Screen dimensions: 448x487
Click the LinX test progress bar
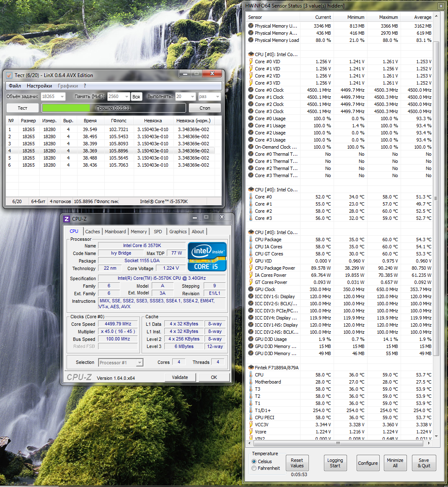(x=114, y=108)
